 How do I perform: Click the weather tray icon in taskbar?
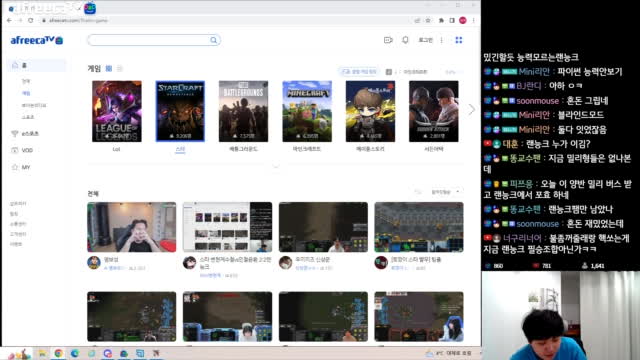point(429,353)
